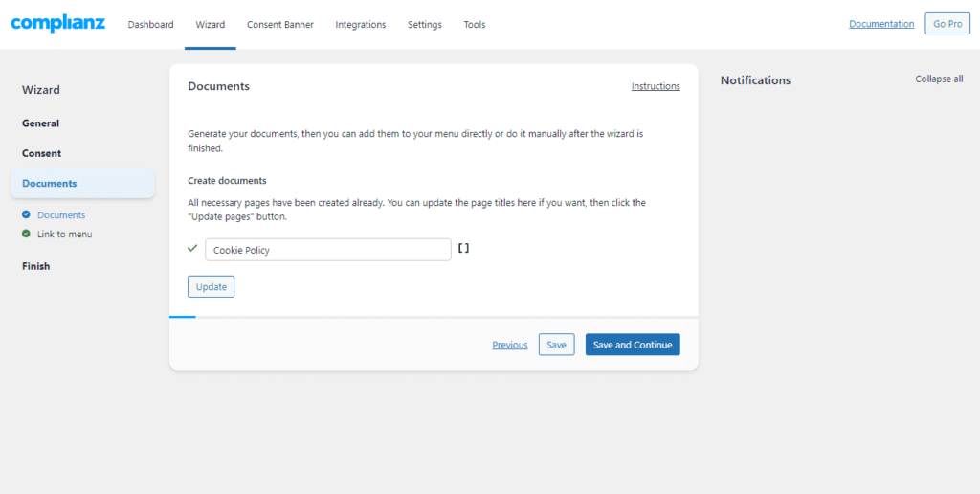This screenshot has width=980, height=494.
Task: Focus the Cookie Policy title field
Action: 327,250
